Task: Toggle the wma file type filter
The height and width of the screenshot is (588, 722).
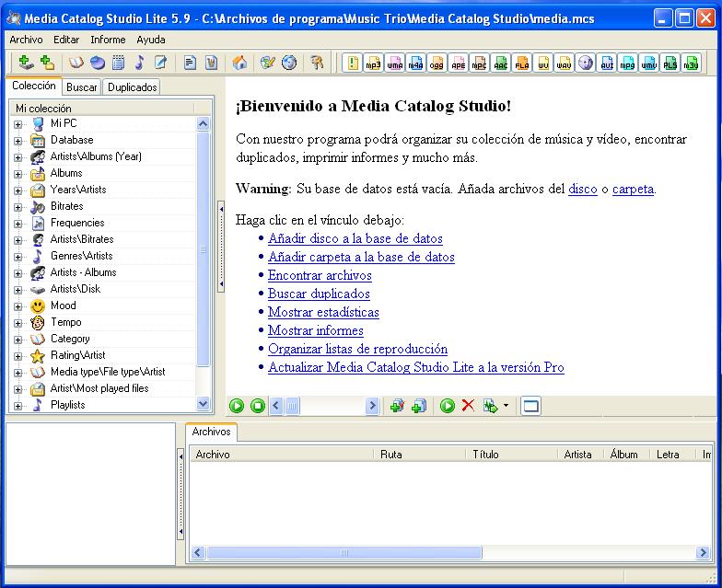Action: tap(394, 63)
